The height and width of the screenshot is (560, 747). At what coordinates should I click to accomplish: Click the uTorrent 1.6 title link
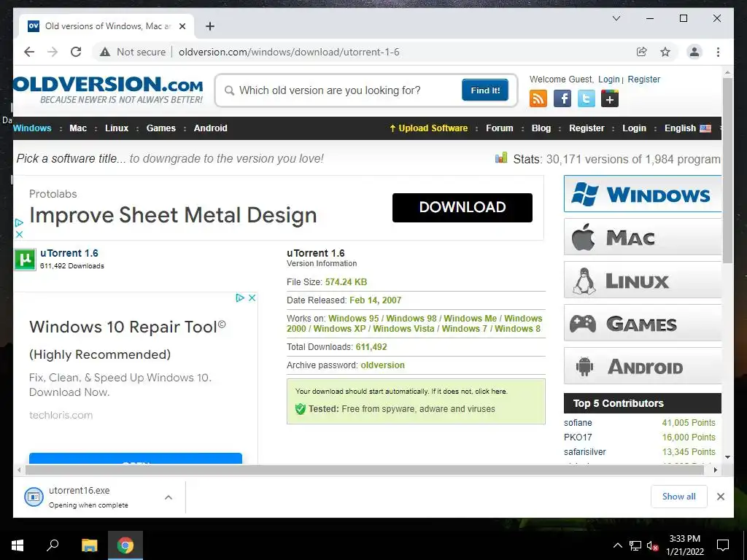pos(69,253)
